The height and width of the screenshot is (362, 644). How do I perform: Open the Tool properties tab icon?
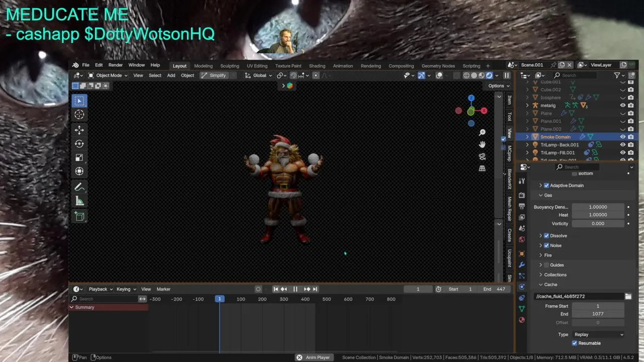(522, 181)
